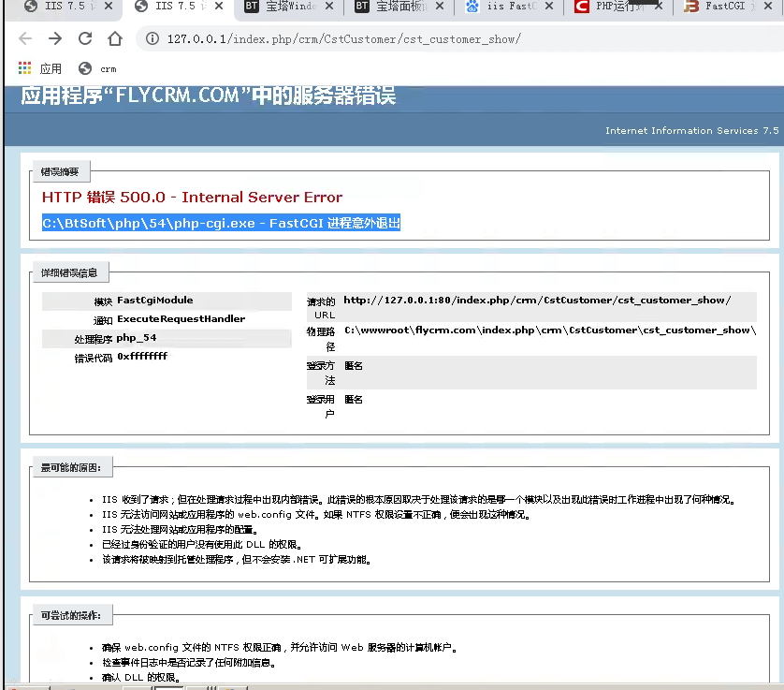Click the 可尝试的操作 section label
The image size is (784, 690).
(71, 615)
